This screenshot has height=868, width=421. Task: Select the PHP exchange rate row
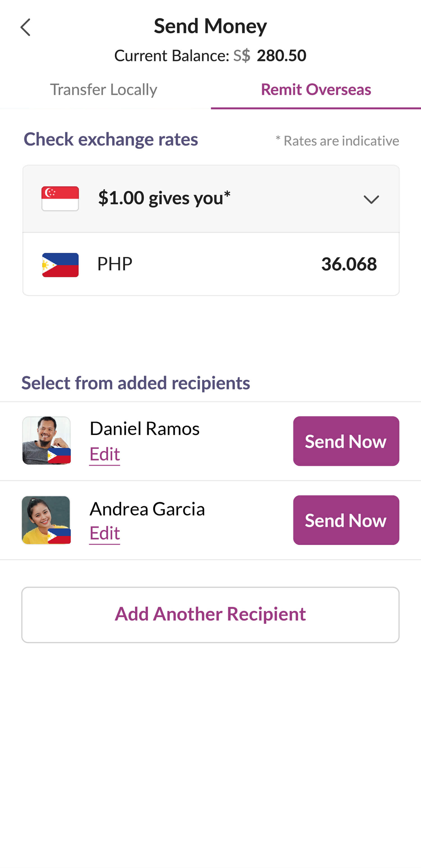pos(211,264)
